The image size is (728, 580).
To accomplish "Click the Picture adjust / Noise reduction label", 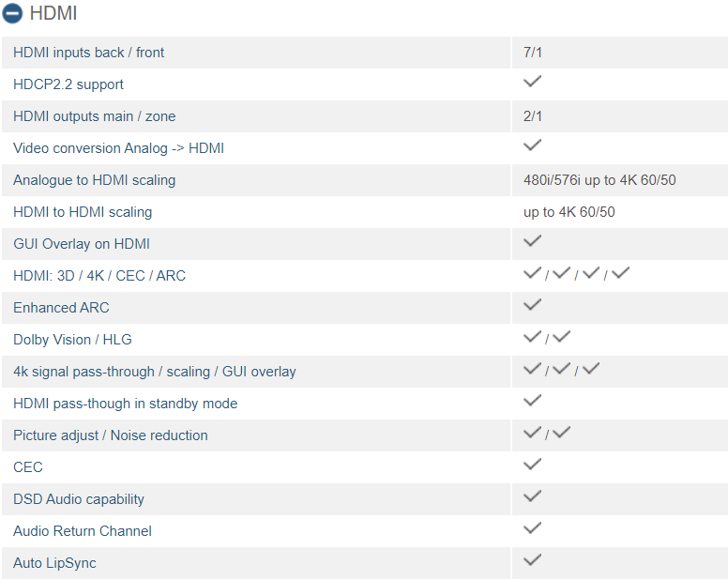I will click(x=111, y=435).
